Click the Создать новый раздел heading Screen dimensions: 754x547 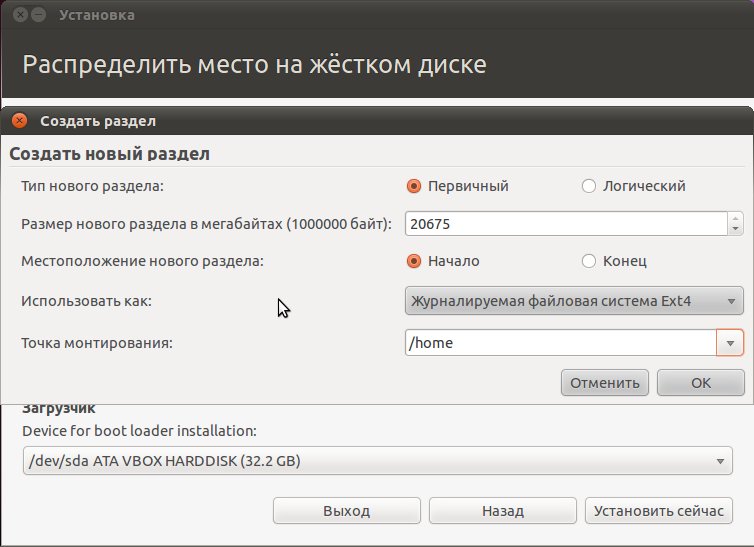point(110,154)
